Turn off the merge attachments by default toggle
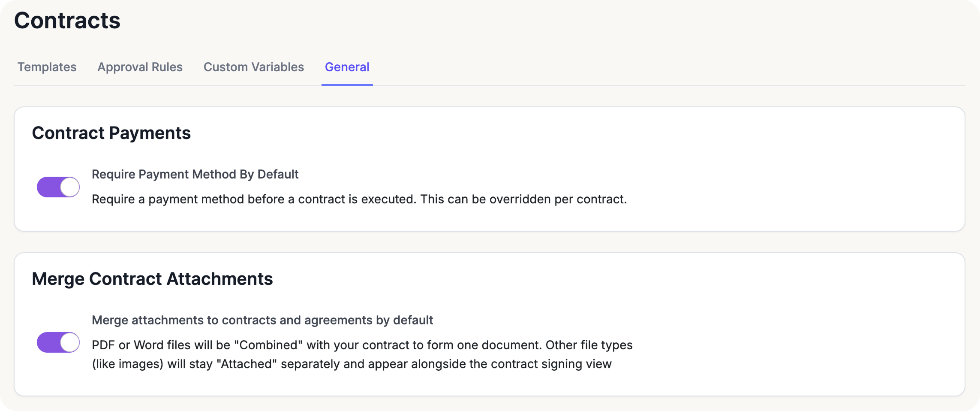980x411 pixels. pos(58,342)
